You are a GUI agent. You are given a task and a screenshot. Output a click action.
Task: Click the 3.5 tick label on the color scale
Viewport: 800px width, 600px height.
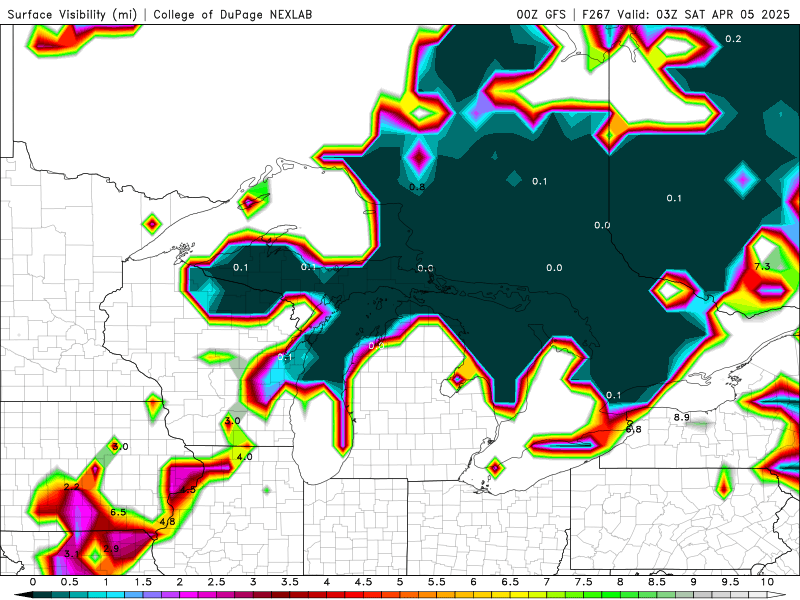click(x=290, y=582)
